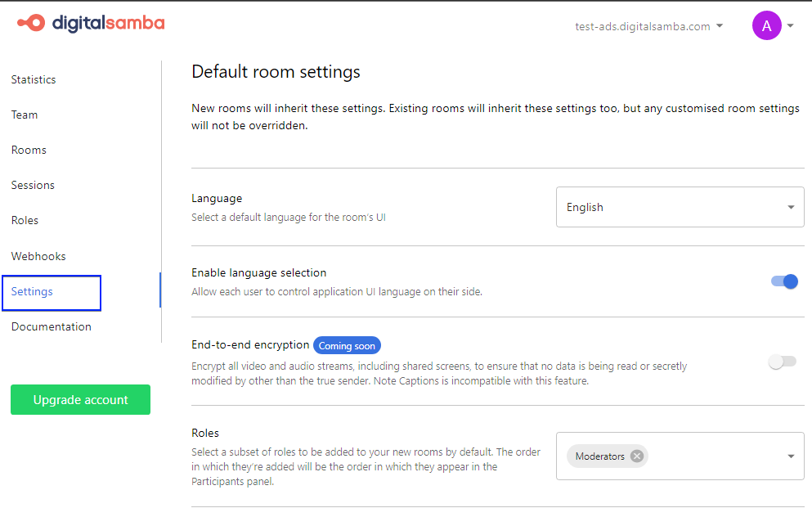Expand the Roles selection dropdown

(790, 456)
